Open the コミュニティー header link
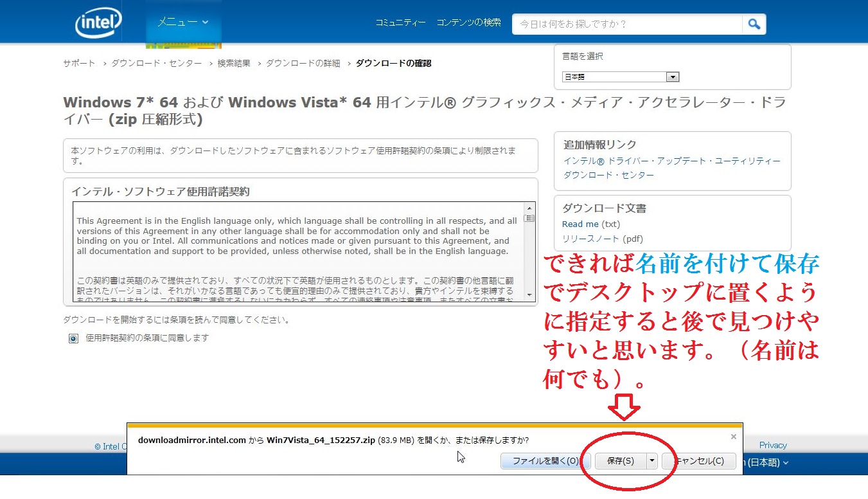868x499 pixels. (400, 23)
